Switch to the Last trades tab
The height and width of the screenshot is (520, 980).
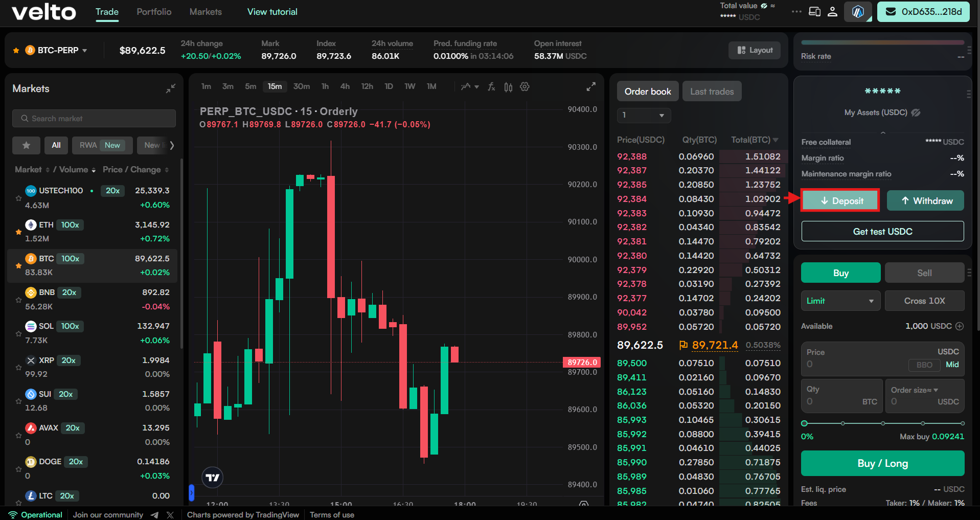point(712,91)
